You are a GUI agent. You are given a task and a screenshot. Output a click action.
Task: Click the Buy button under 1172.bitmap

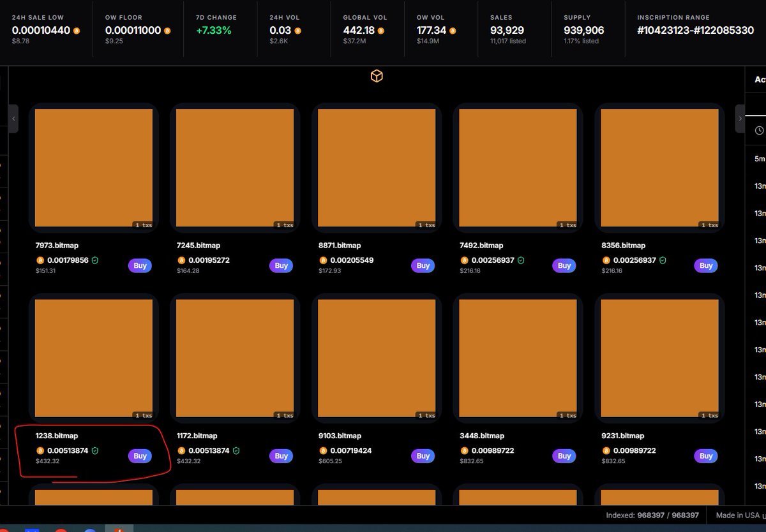click(282, 456)
